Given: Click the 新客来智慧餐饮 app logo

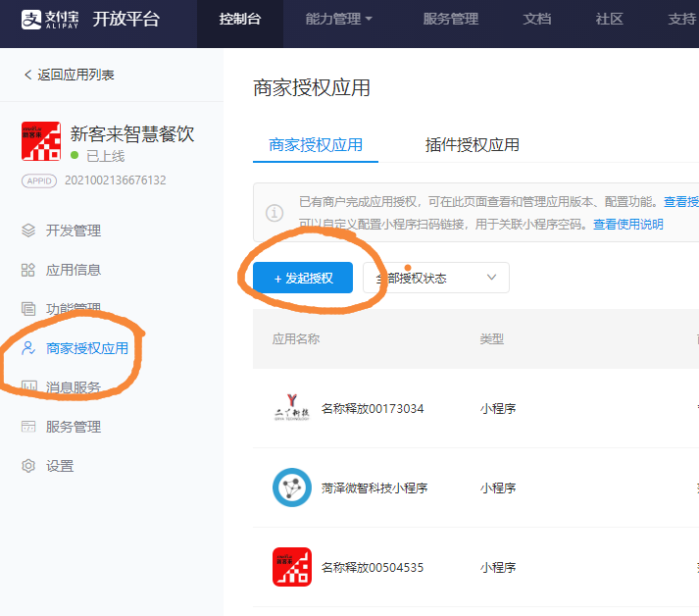Looking at the screenshot, I should (x=41, y=141).
